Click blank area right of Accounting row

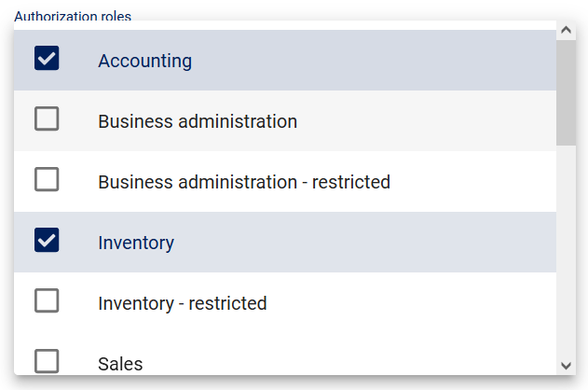point(419,61)
